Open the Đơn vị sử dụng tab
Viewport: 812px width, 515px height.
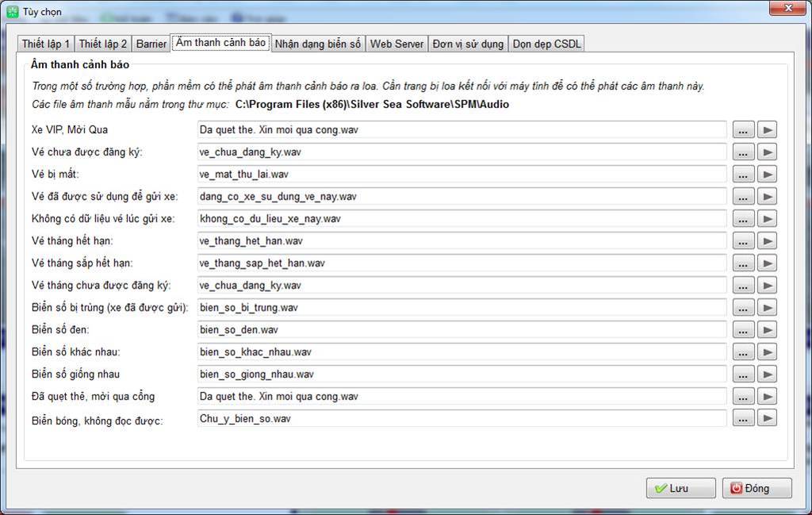pos(468,44)
